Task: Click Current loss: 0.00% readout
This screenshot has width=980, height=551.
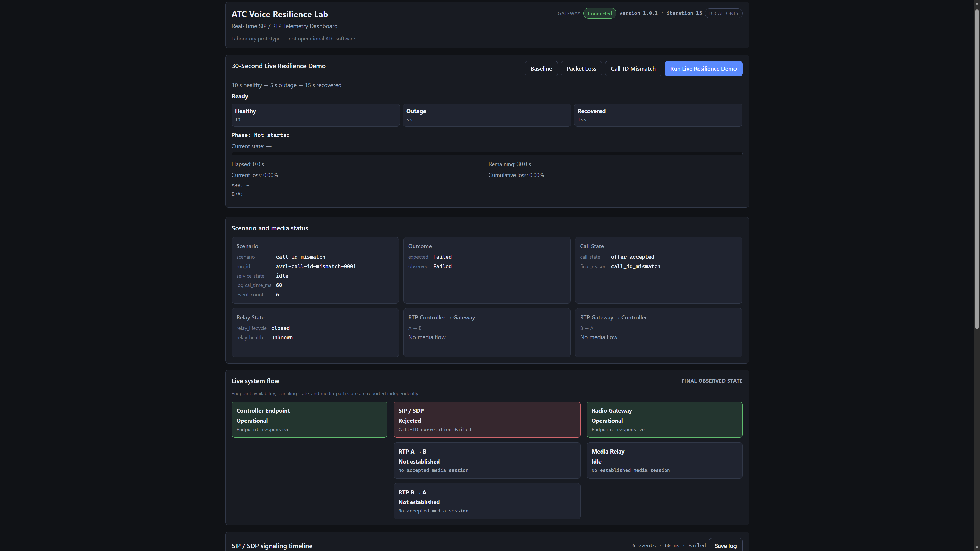Action: tap(254, 175)
